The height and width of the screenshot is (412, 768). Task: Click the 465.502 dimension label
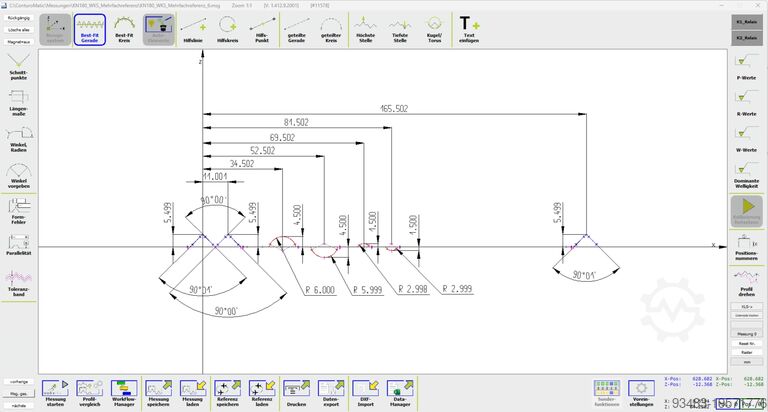(x=394, y=108)
